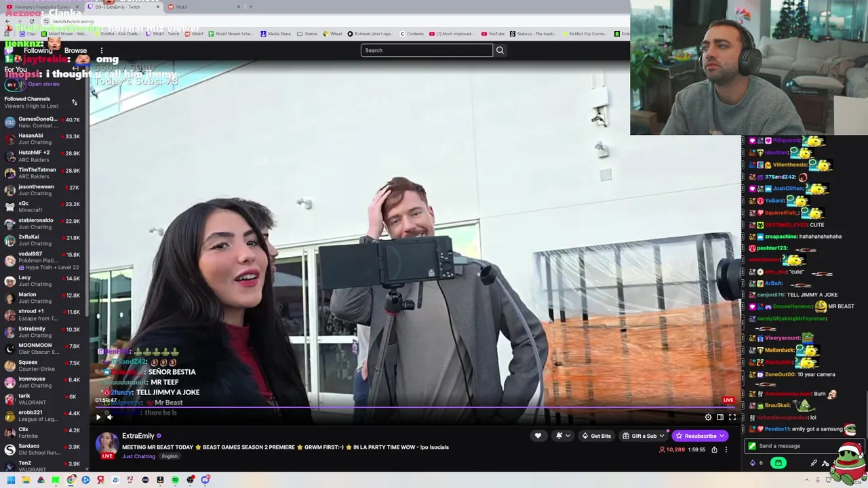Click the channel points diamond icon

[752, 463]
